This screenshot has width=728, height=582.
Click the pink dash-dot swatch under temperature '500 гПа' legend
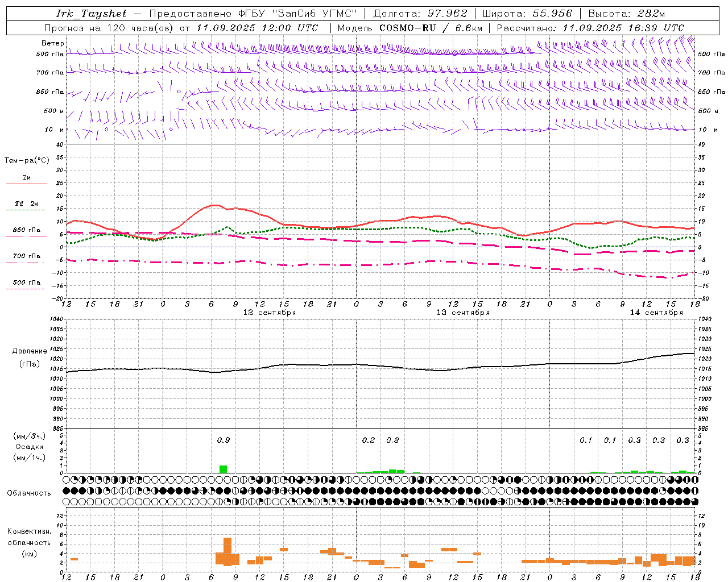(x=26, y=289)
